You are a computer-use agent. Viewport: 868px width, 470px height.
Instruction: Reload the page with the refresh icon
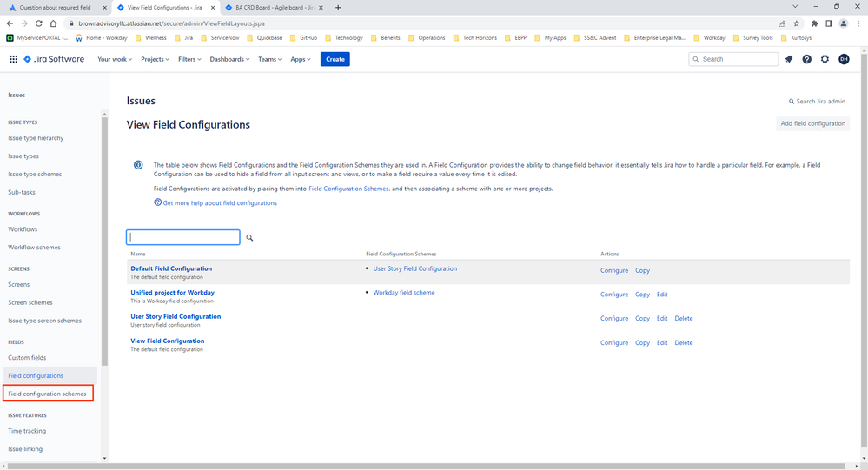(39, 23)
